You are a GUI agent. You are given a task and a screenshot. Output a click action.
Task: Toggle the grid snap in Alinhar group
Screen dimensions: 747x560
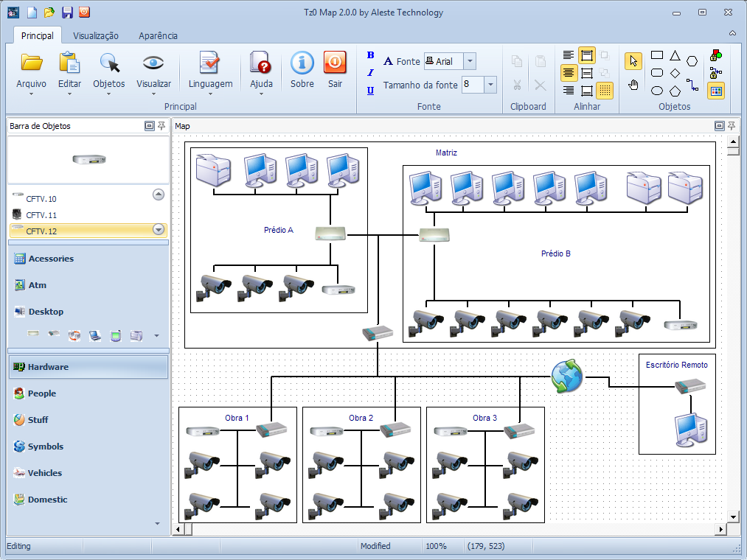(604, 90)
